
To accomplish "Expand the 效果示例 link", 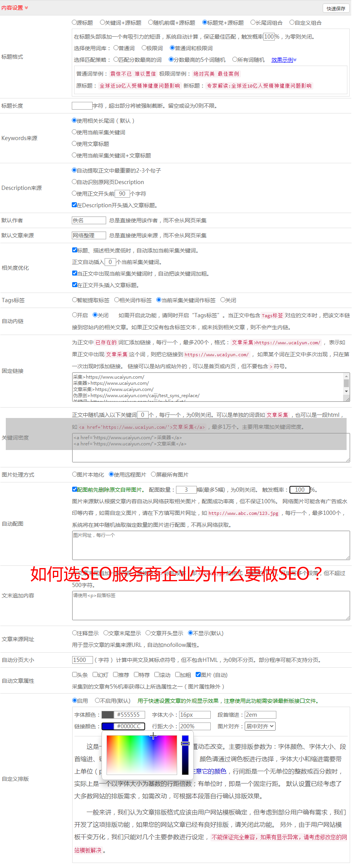I will click(284, 60).
